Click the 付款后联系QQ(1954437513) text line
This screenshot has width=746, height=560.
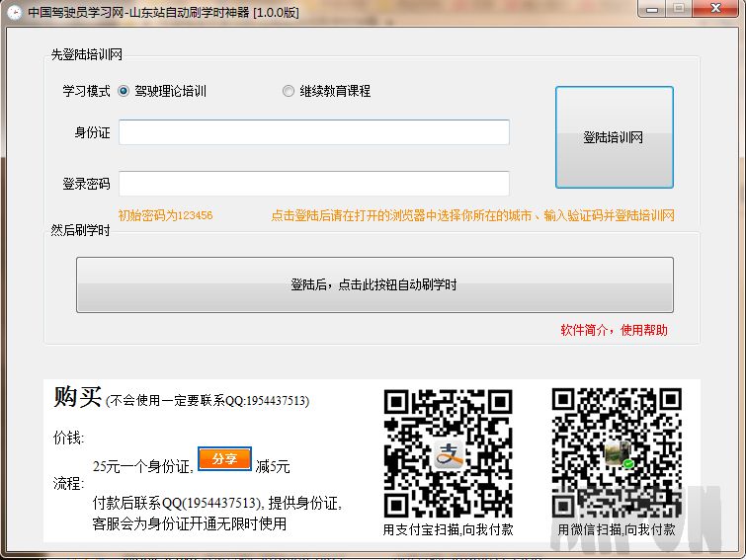coord(216,503)
